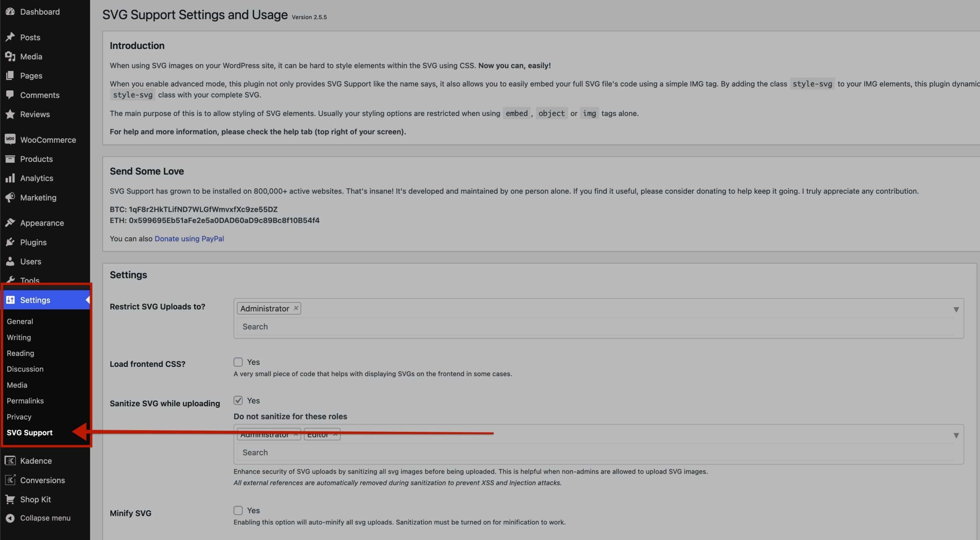Open Media settings submenu item

coord(17,385)
